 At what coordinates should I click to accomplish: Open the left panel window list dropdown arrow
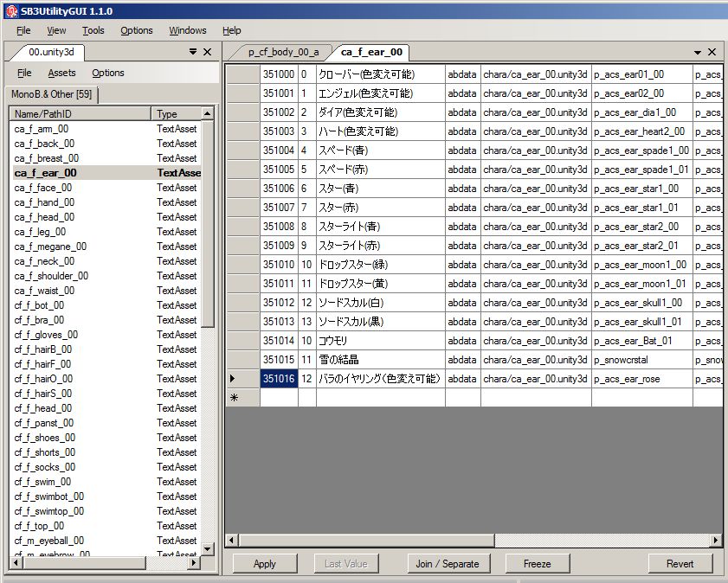(193, 52)
